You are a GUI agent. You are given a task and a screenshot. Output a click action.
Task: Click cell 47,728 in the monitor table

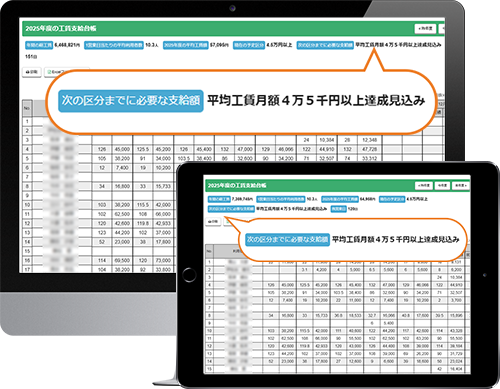(x=370, y=149)
